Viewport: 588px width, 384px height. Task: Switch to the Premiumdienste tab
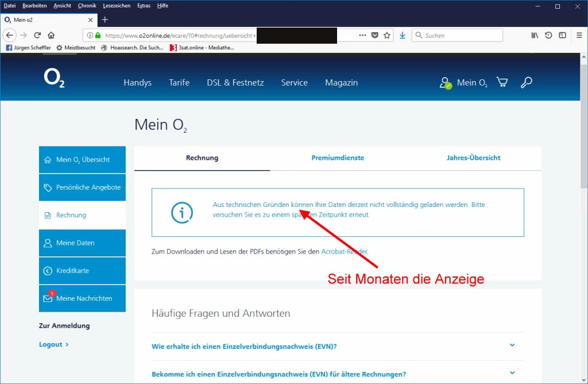tap(338, 158)
